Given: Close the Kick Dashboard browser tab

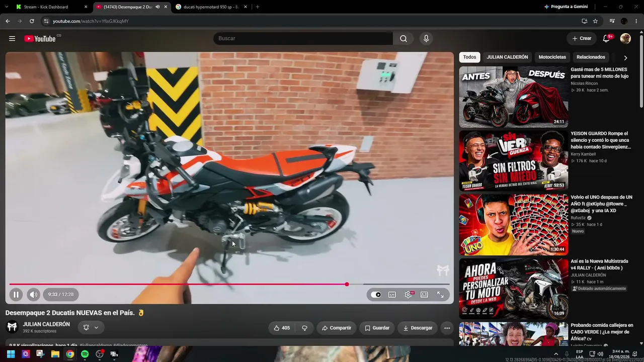Looking at the screenshot, I should (86, 7).
